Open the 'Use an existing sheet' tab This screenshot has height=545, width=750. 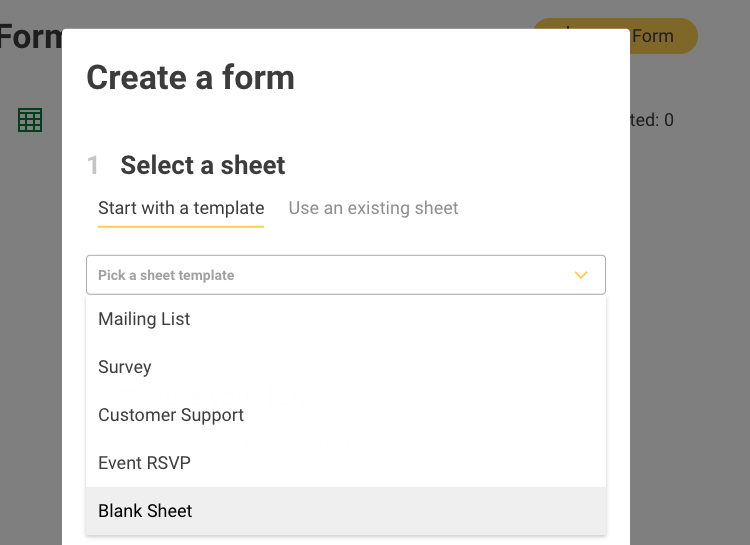[x=373, y=208]
